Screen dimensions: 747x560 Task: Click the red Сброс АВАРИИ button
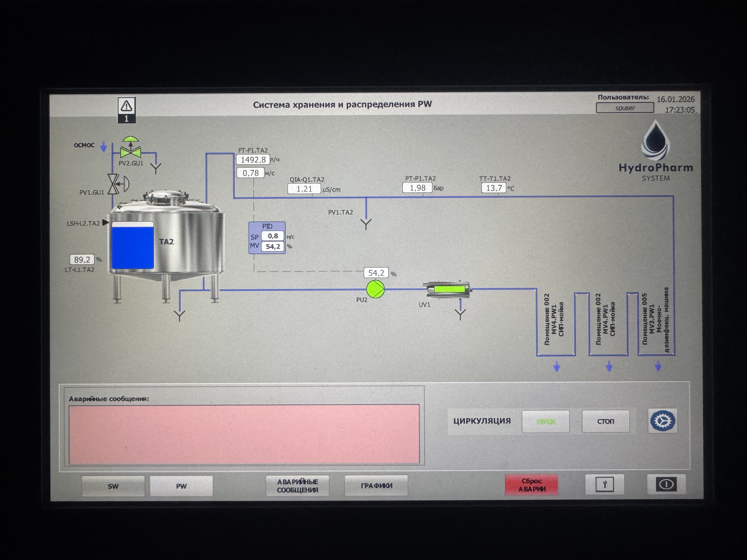532,485
